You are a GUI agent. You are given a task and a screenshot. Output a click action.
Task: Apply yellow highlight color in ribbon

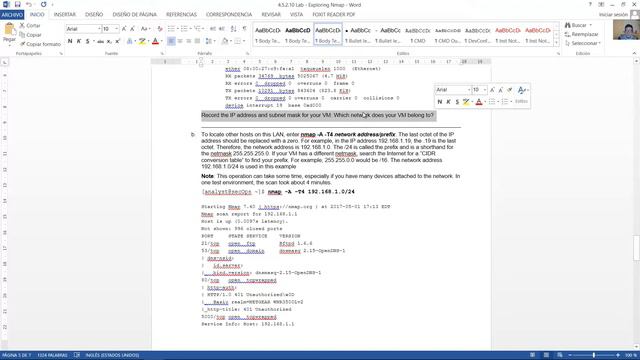point(142,41)
